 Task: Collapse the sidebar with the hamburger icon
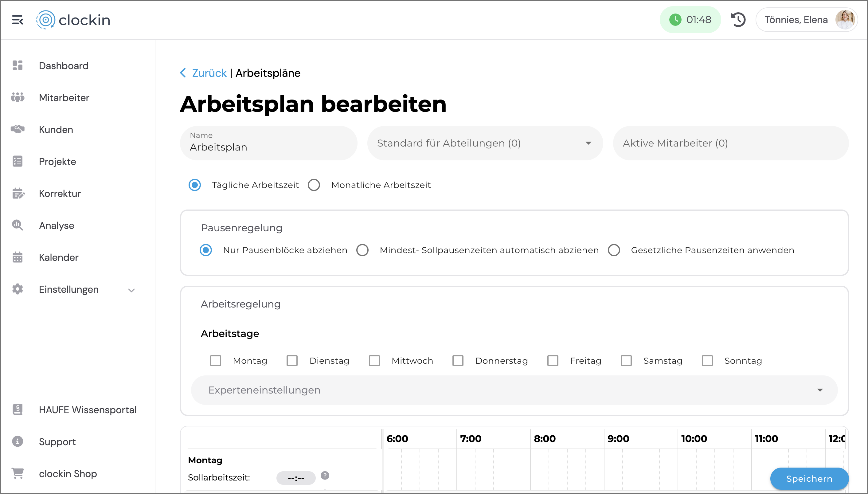[17, 20]
